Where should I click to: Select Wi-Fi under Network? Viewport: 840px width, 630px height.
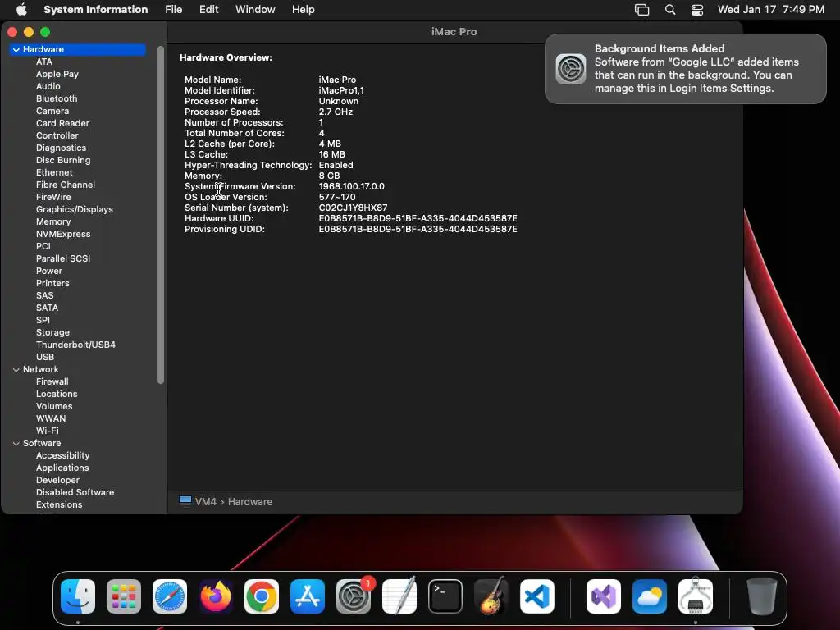[x=47, y=431]
